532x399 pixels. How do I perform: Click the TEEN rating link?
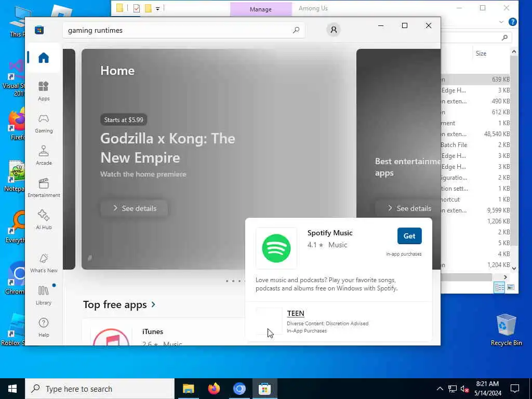coord(296,313)
